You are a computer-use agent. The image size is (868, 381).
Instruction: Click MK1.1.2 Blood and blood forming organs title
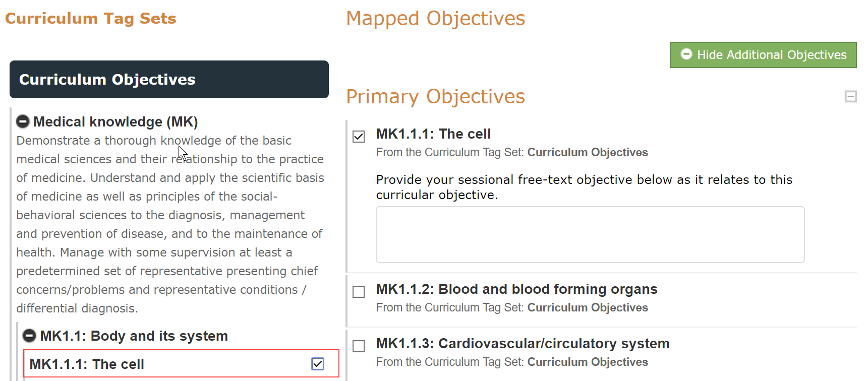(x=516, y=289)
